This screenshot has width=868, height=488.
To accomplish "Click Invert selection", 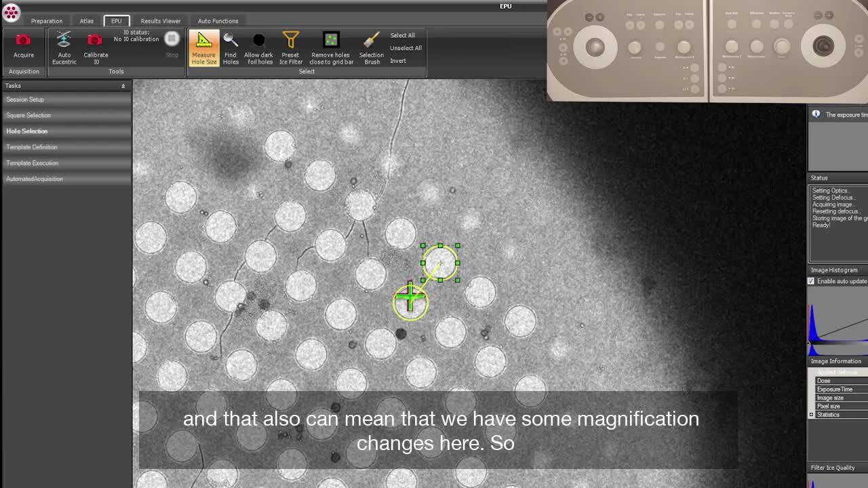I will pos(398,61).
